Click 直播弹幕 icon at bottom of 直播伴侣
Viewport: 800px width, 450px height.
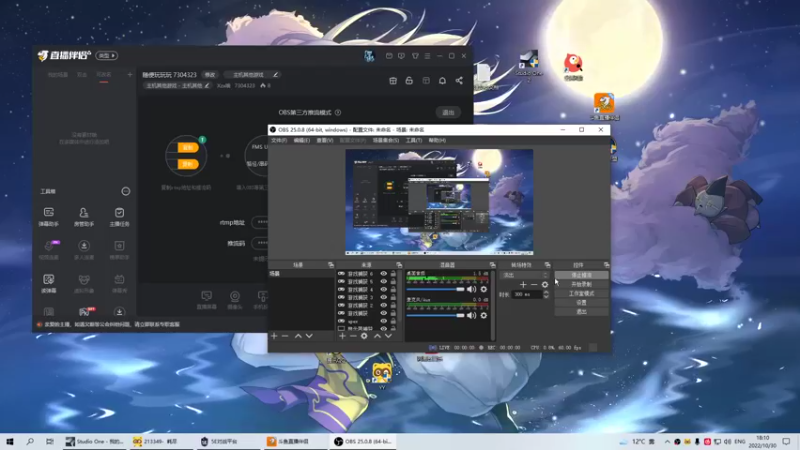207,299
